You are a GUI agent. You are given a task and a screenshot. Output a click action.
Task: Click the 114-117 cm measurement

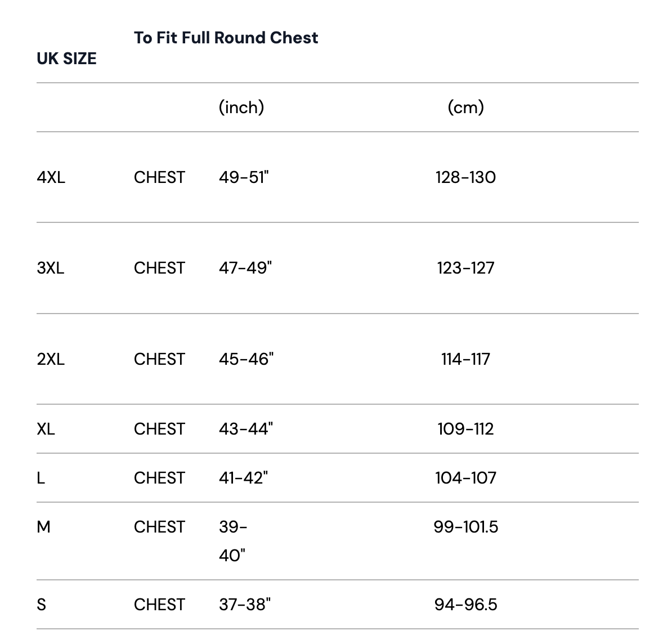465,359
